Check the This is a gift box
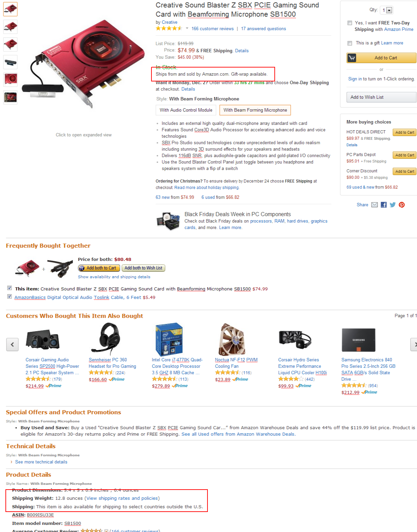The height and width of the screenshot is (532, 417). 349,43
